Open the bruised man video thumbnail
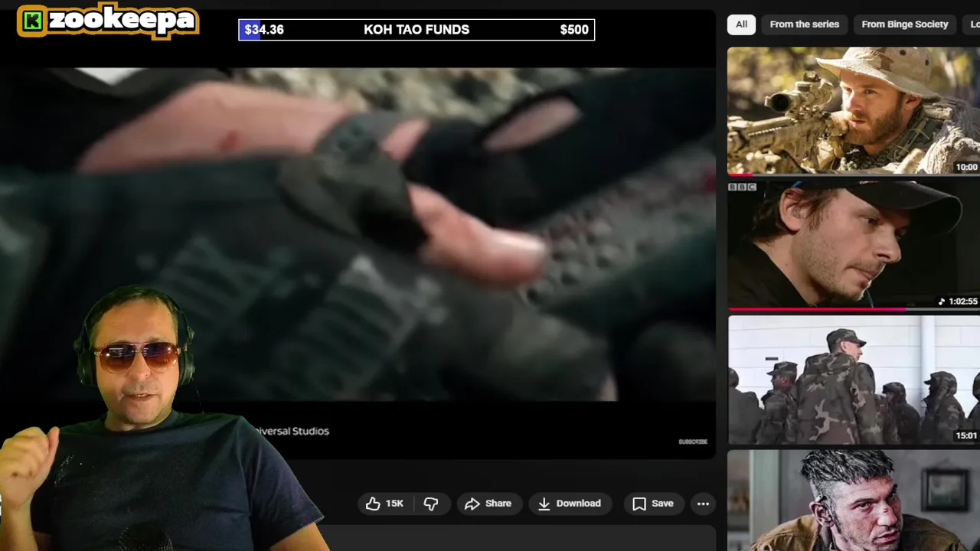Screen dimensions: 980x551 853,500
